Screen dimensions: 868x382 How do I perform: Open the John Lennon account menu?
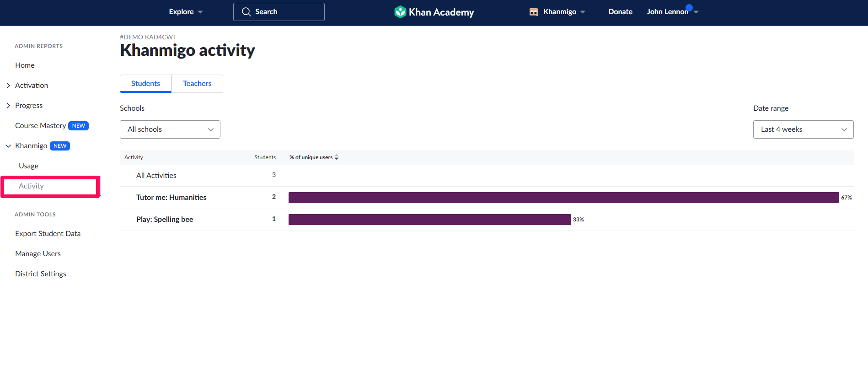coord(672,12)
